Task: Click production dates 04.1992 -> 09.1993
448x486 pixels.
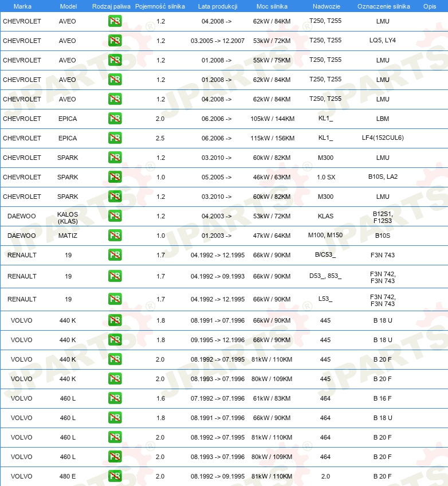Action: click(x=218, y=276)
